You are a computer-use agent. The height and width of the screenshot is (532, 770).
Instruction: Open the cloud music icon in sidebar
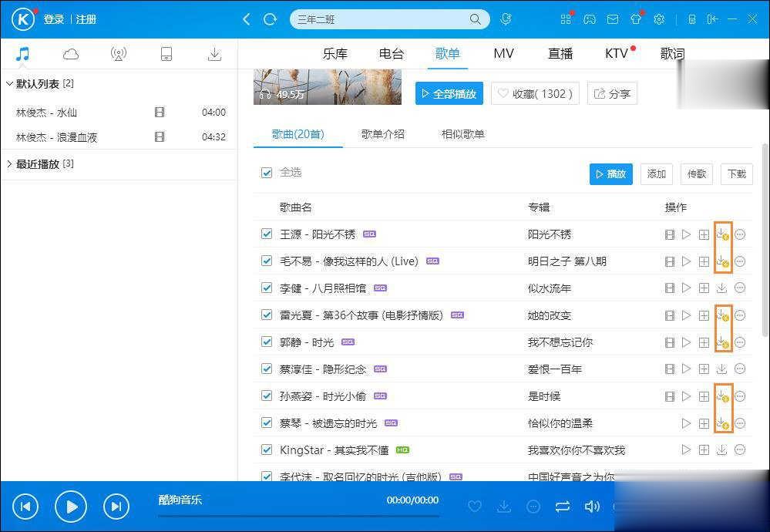point(70,53)
